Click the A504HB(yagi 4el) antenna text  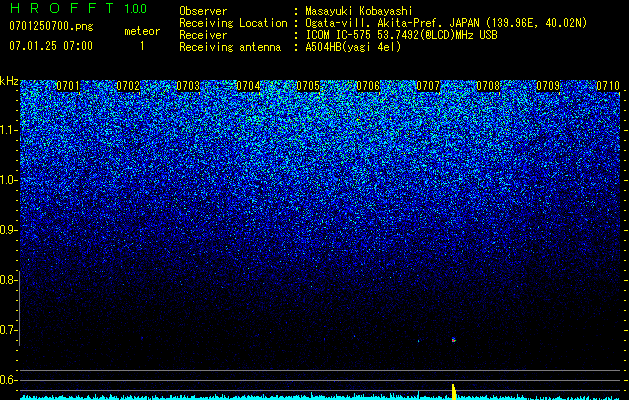coord(353,47)
